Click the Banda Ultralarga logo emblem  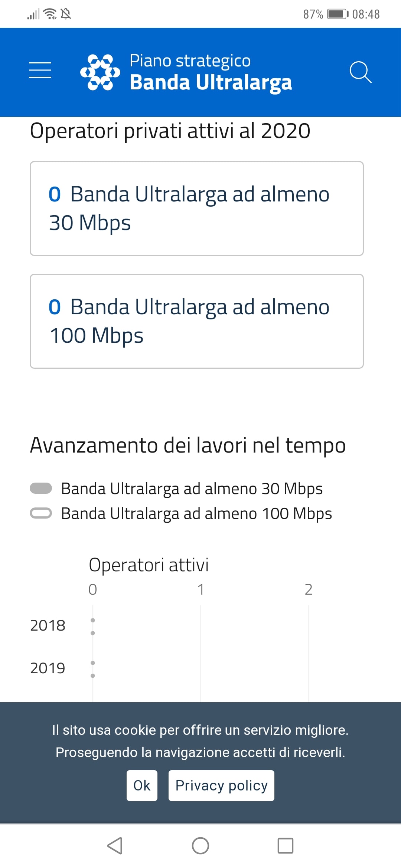click(x=100, y=72)
